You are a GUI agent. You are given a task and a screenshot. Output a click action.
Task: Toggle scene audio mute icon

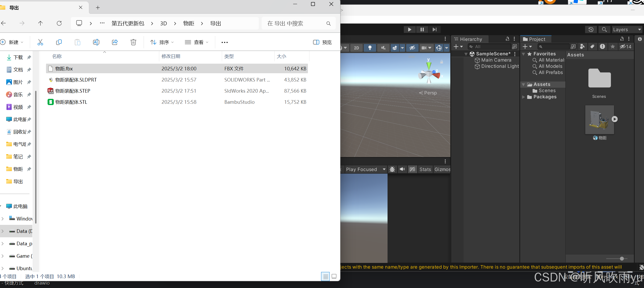[383, 48]
